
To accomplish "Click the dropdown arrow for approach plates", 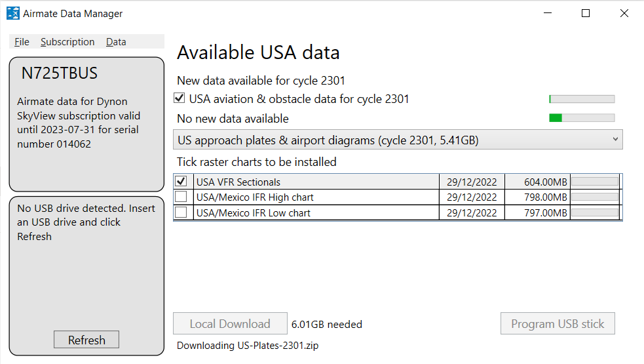I will tap(615, 140).
